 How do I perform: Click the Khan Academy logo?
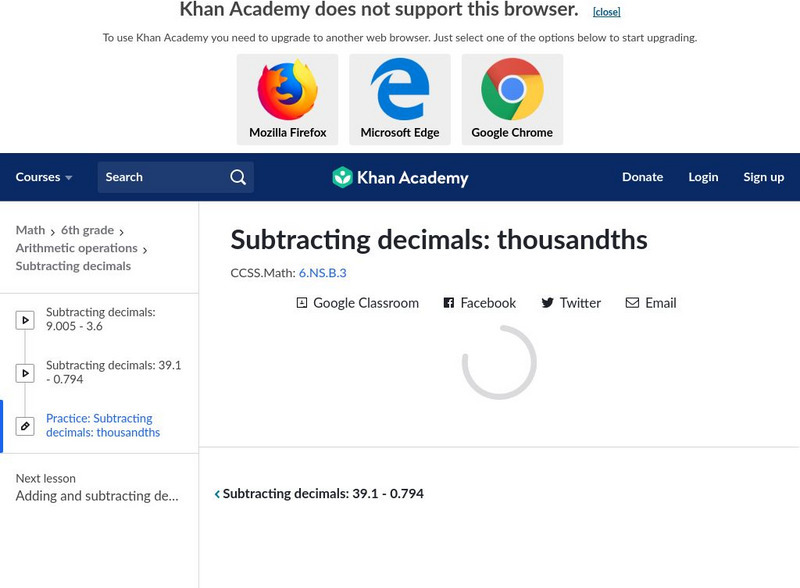click(400, 178)
